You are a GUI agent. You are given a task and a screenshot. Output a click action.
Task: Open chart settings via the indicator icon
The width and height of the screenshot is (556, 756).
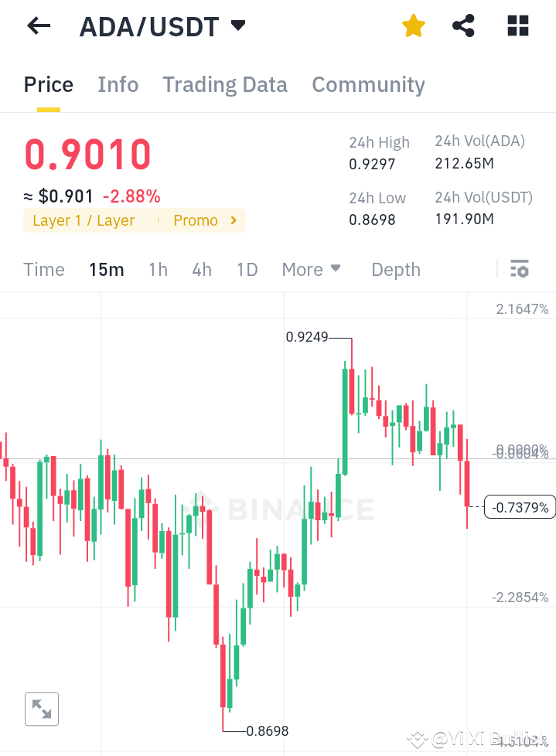520,269
